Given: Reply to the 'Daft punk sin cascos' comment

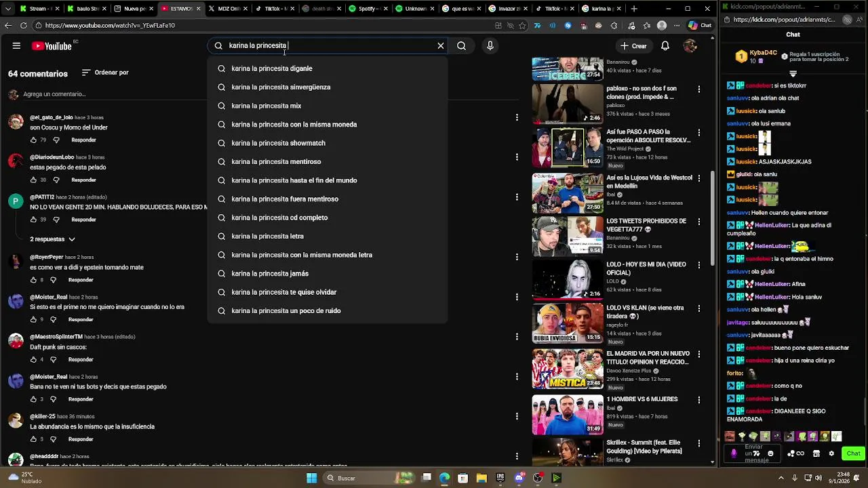Looking at the screenshot, I should coord(81,359).
